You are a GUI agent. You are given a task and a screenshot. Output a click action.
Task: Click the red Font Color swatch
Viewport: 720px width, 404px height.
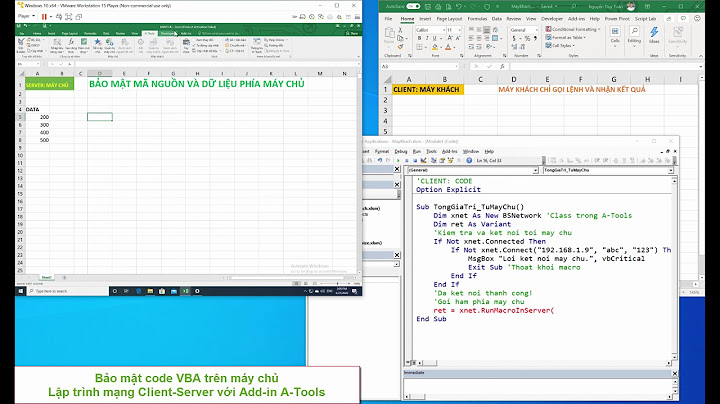click(448, 47)
